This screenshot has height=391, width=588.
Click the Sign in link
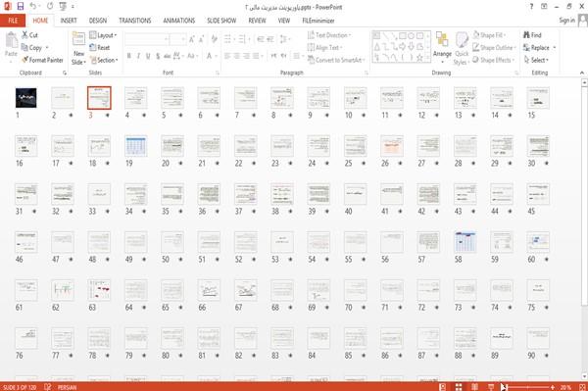tap(566, 21)
